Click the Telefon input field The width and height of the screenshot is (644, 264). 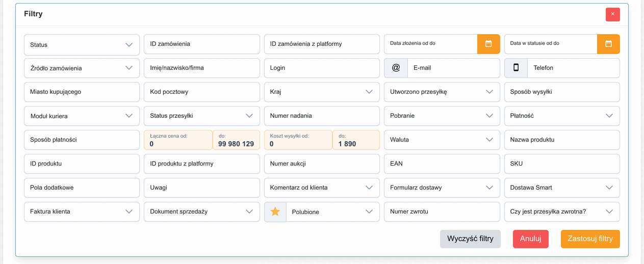[x=574, y=68]
